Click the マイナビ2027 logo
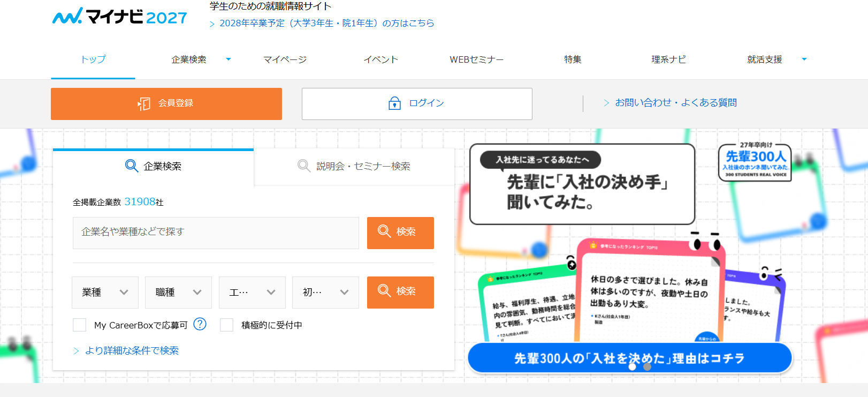 tap(120, 17)
